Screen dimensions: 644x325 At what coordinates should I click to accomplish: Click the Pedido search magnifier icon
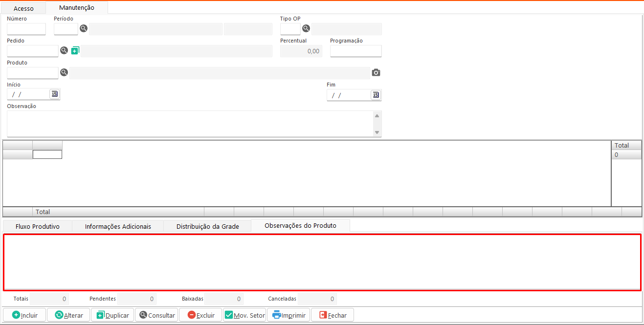(x=64, y=50)
